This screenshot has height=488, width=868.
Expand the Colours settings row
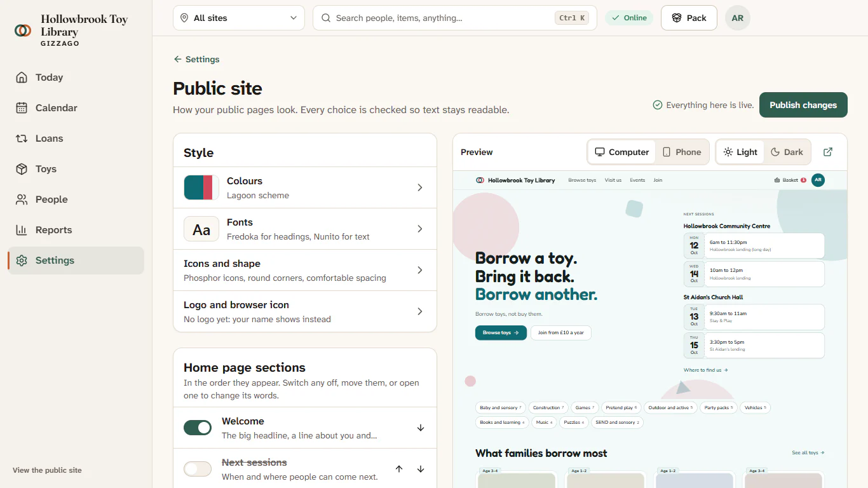coord(305,187)
